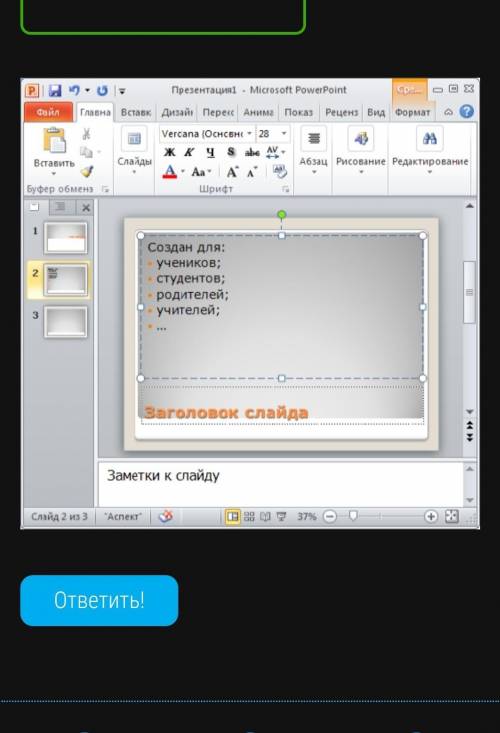Viewport: 500px width, 733px height.
Task: Click the Cut scissors icon
Action: 86,134
